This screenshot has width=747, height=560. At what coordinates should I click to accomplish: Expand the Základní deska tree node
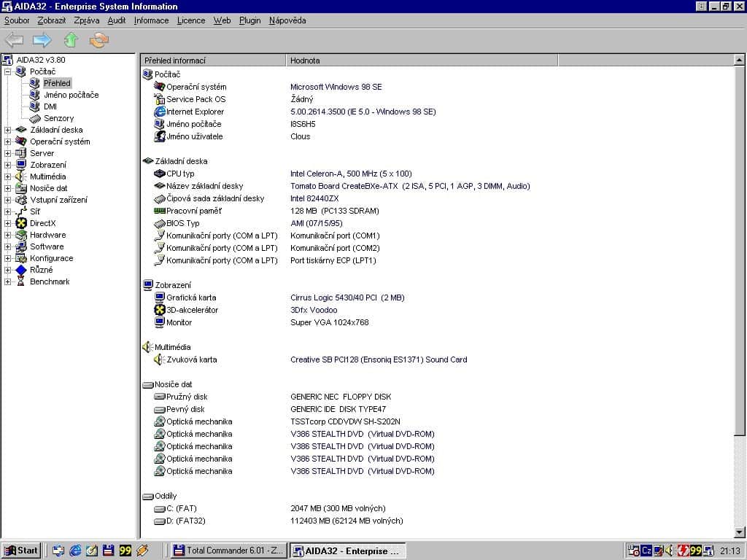pyautogui.click(x=7, y=130)
